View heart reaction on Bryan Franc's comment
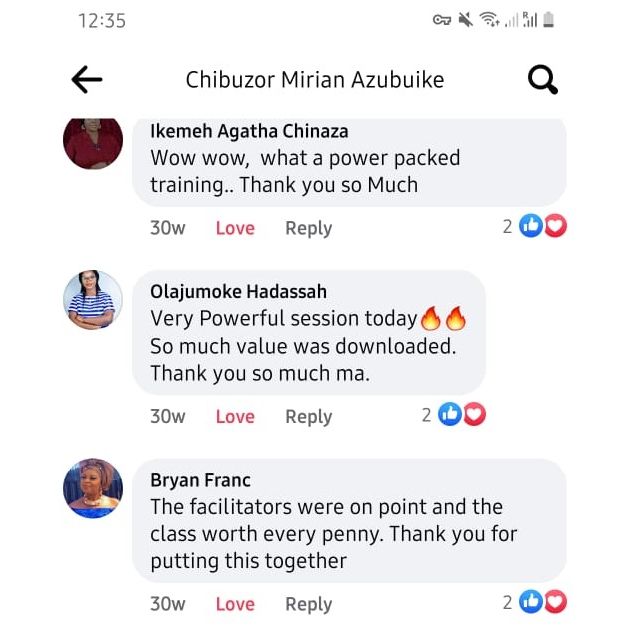Viewport: 631px width, 631px height. pos(556,602)
